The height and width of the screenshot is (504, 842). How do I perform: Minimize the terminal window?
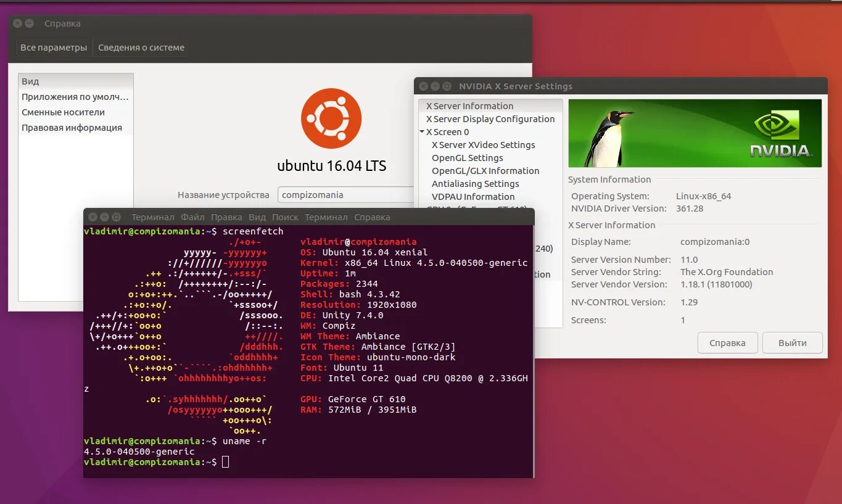(x=104, y=217)
